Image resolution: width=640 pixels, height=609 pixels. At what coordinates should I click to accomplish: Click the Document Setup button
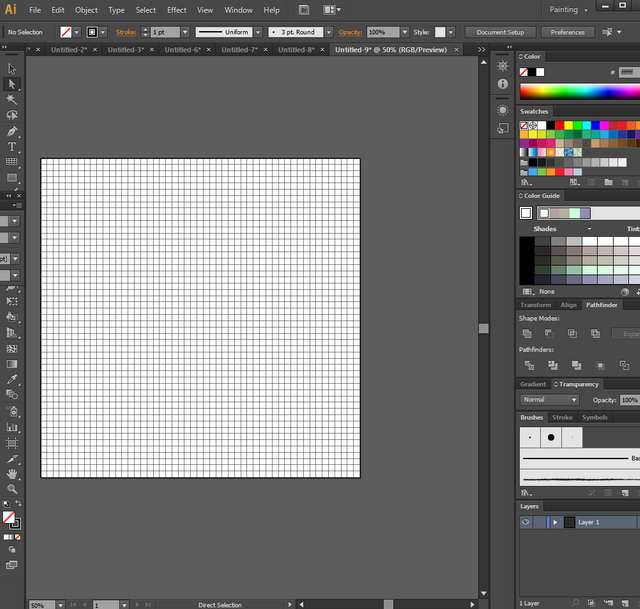(500, 32)
